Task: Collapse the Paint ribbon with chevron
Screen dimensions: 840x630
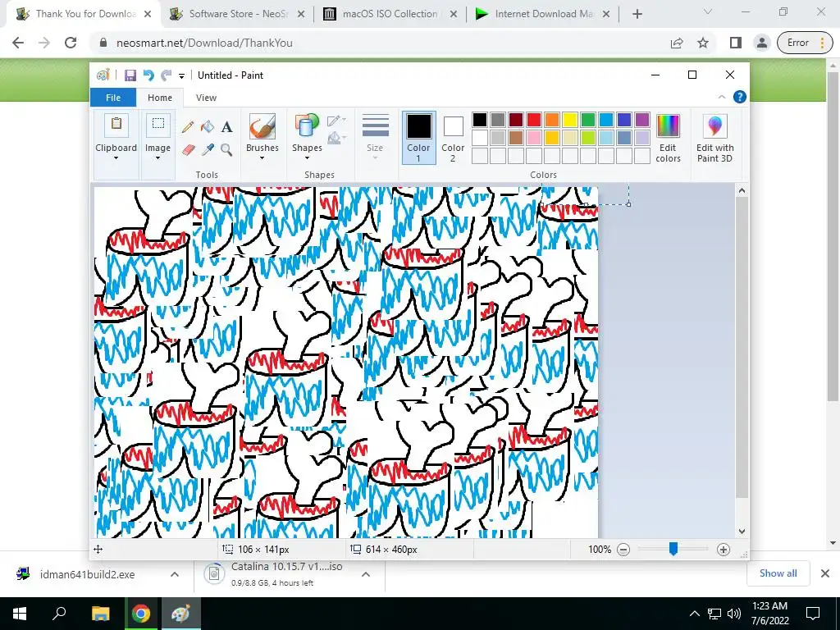Action: point(722,97)
